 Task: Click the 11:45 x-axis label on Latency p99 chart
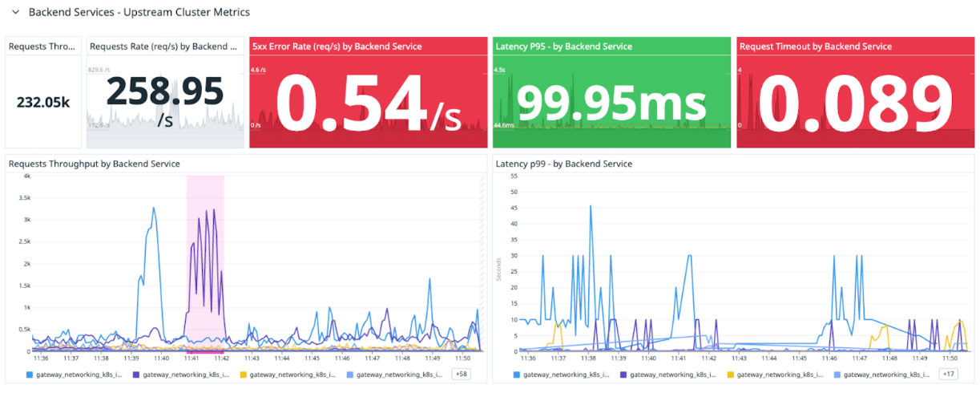coord(800,357)
